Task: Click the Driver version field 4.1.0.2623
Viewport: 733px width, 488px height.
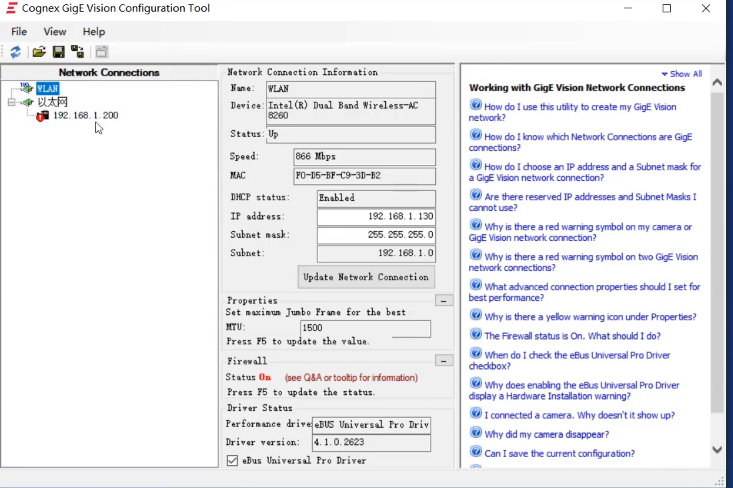Action: coord(371,442)
